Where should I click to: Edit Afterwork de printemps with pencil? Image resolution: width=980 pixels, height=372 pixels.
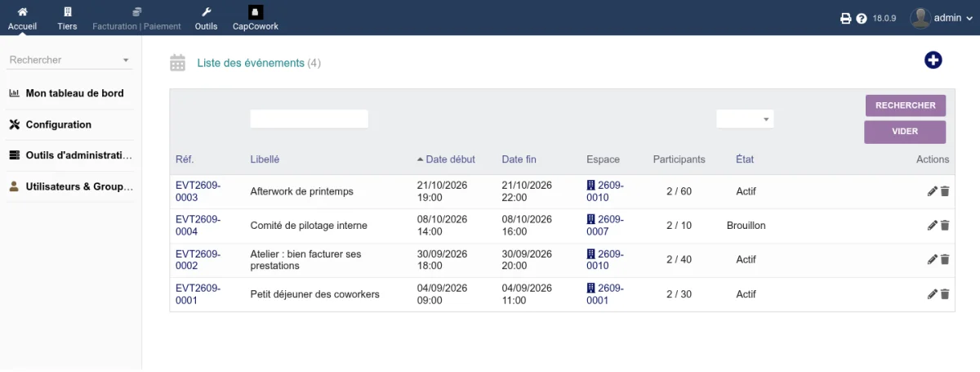coord(933,191)
